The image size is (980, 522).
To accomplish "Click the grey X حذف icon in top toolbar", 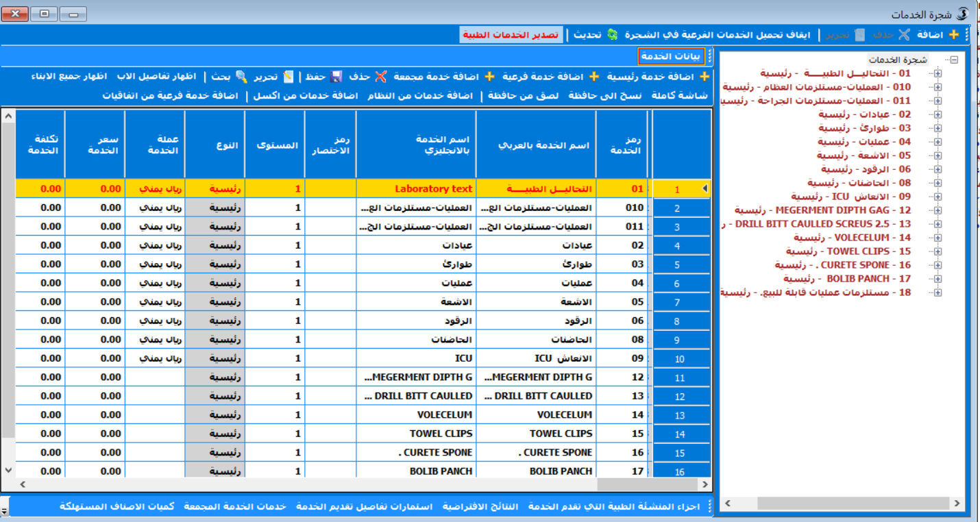I will click(904, 34).
